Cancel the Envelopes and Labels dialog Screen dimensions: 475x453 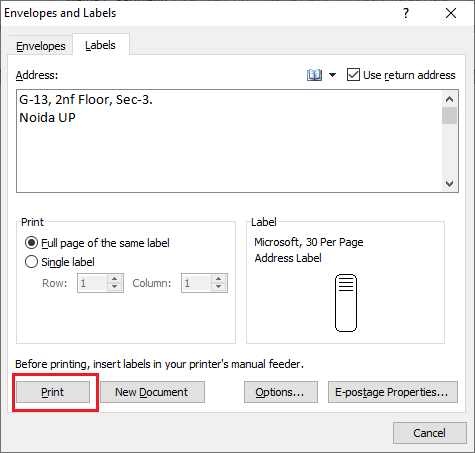pyautogui.click(x=429, y=433)
